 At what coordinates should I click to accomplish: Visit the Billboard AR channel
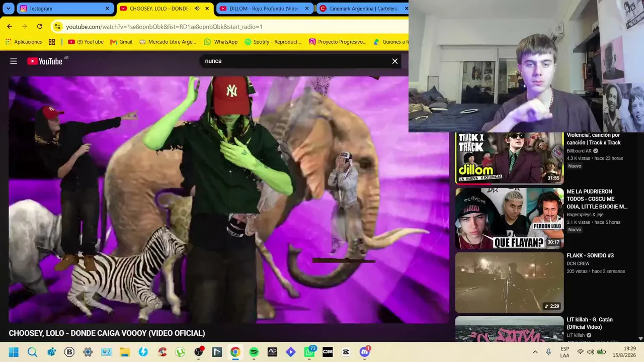tap(579, 151)
